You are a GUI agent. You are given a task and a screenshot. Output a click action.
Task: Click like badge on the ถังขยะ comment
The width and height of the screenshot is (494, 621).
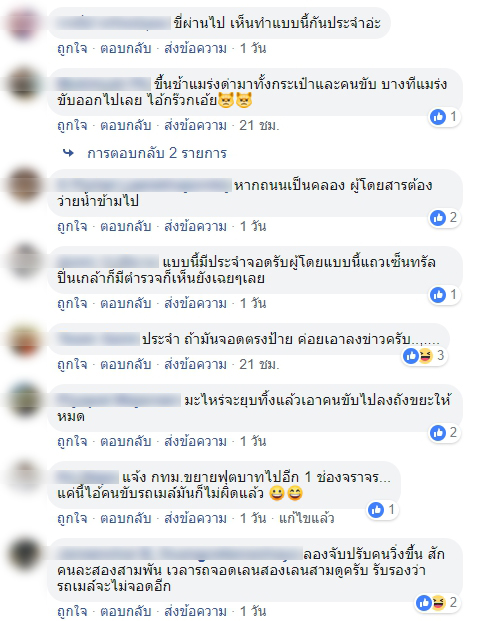coord(444,432)
